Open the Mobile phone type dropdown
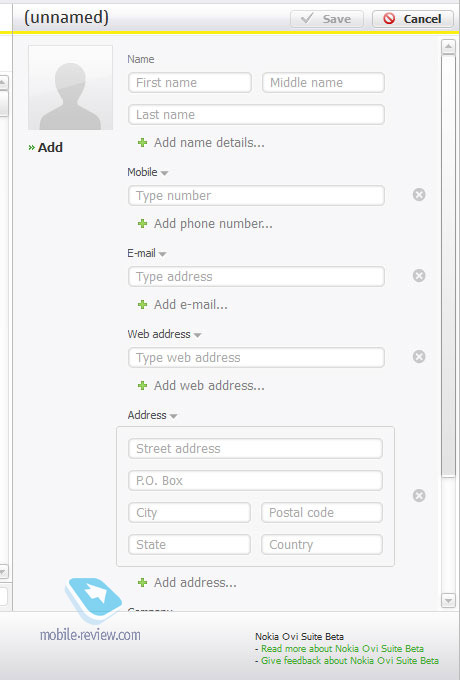The height and width of the screenshot is (680, 460). click(164, 173)
